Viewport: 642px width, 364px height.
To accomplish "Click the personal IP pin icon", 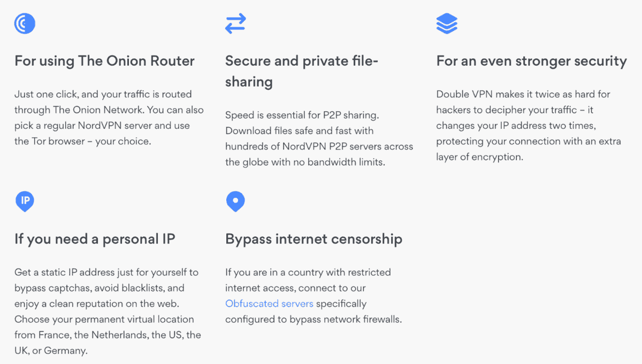I will pyautogui.click(x=25, y=202).
